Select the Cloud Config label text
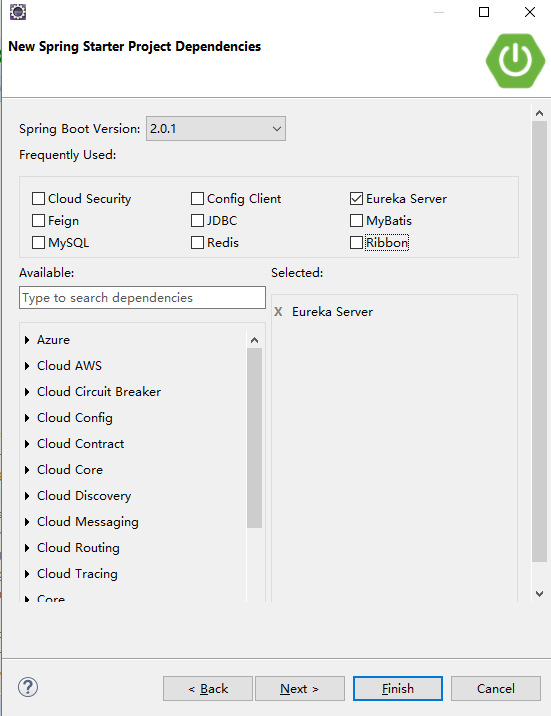Image resolution: width=551 pixels, height=716 pixels. point(75,418)
